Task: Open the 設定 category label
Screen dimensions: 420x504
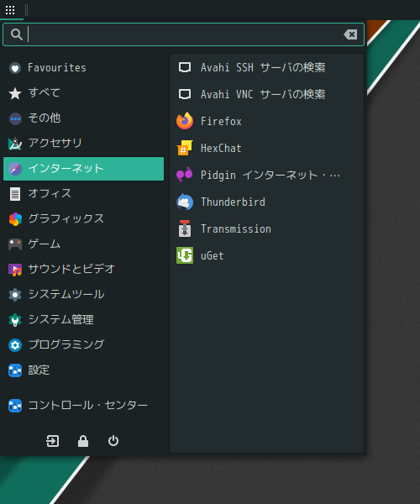Action: click(39, 370)
